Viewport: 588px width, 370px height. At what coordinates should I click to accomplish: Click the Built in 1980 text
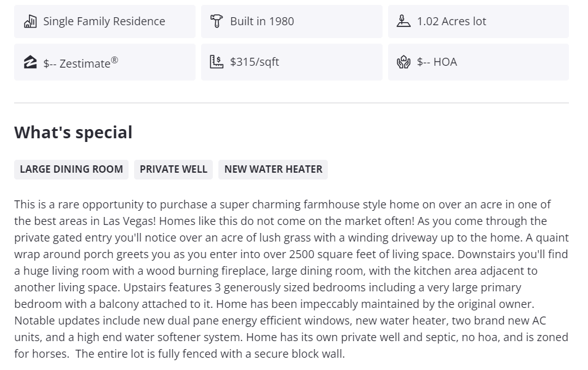click(x=262, y=22)
